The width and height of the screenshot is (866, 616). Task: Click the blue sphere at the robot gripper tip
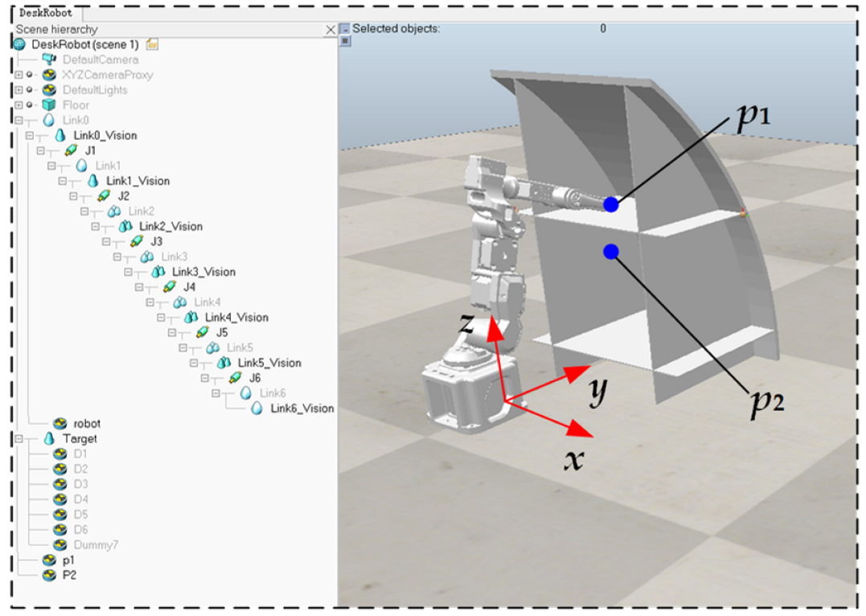click(611, 204)
